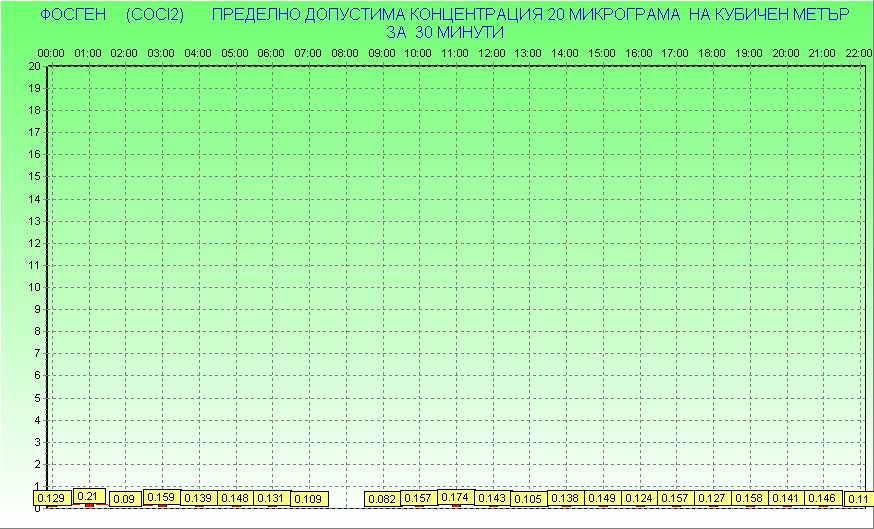The width and height of the screenshot is (874, 529).
Task: Click the 08:00 time axis label
Action: coord(345,52)
